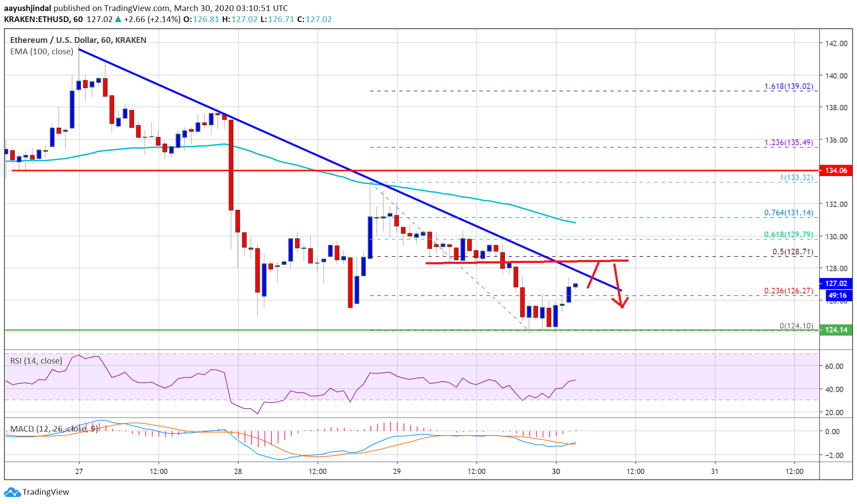Select the 1.236(135.49) Fibonacci label
Image resolution: width=857 pixels, height=504 pixels.
[789, 142]
